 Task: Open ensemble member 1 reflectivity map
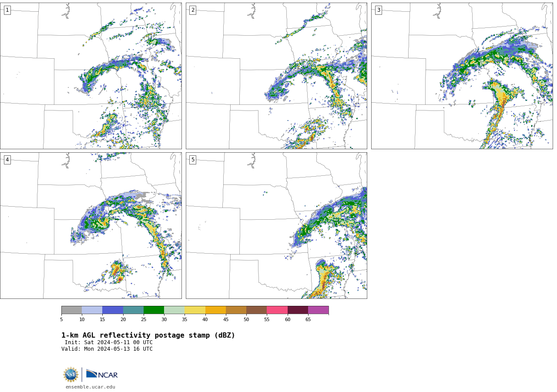coord(91,76)
